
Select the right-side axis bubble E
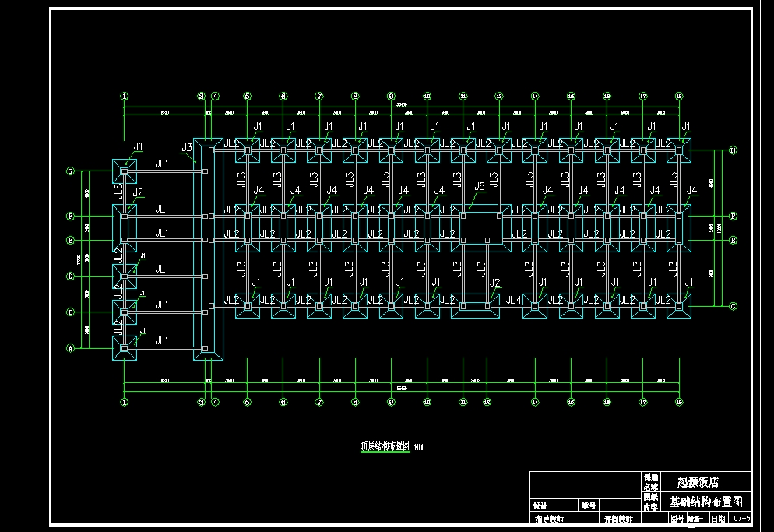(x=733, y=240)
